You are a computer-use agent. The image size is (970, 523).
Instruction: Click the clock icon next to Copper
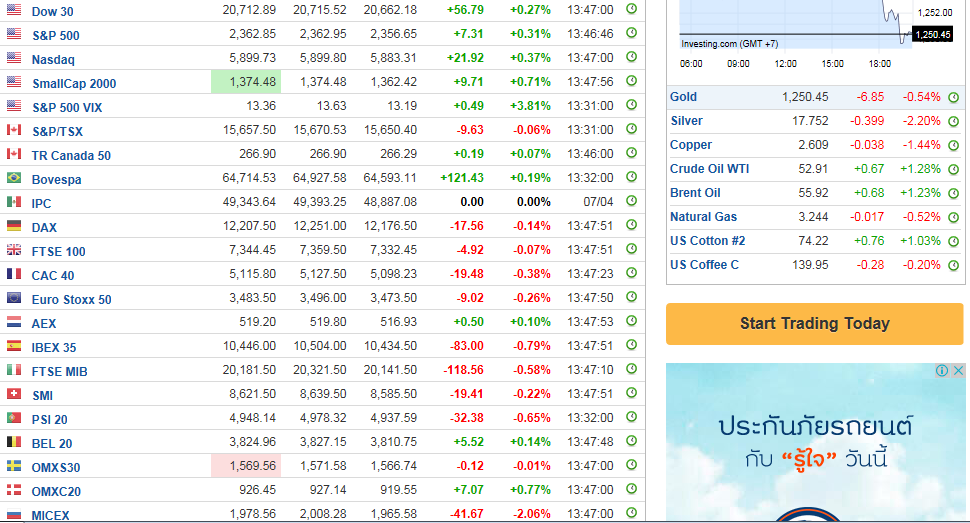(x=953, y=145)
